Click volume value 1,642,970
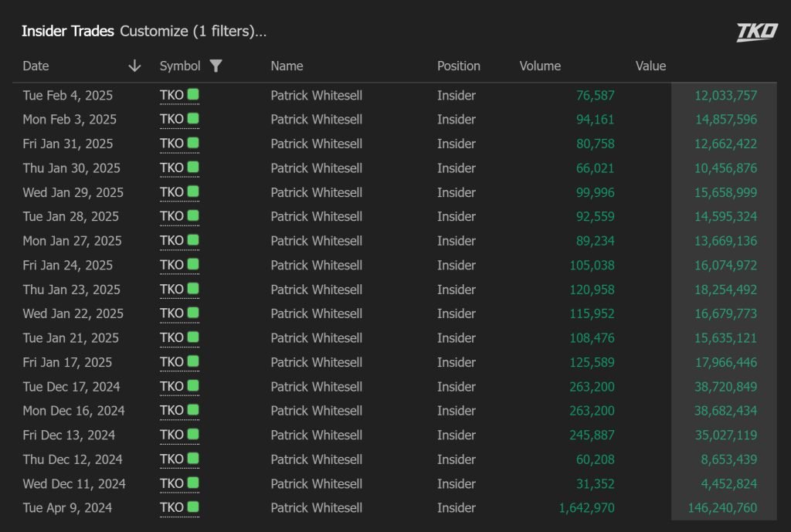This screenshot has width=791, height=532. (x=587, y=508)
